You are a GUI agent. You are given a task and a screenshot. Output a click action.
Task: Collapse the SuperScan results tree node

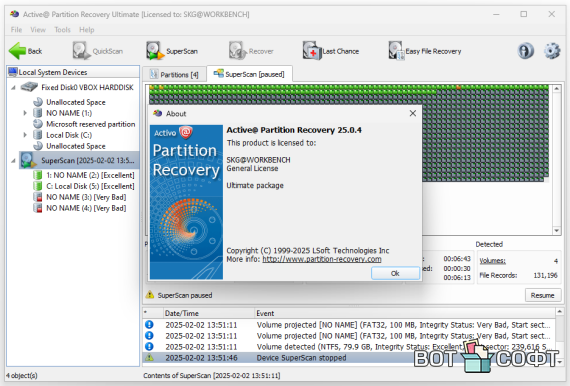pyautogui.click(x=13, y=161)
